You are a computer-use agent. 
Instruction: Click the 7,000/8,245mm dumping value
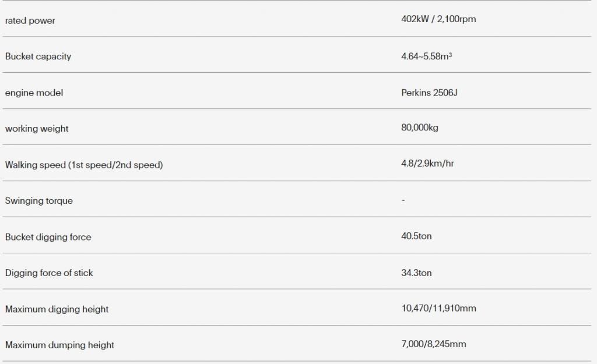[x=434, y=344]
